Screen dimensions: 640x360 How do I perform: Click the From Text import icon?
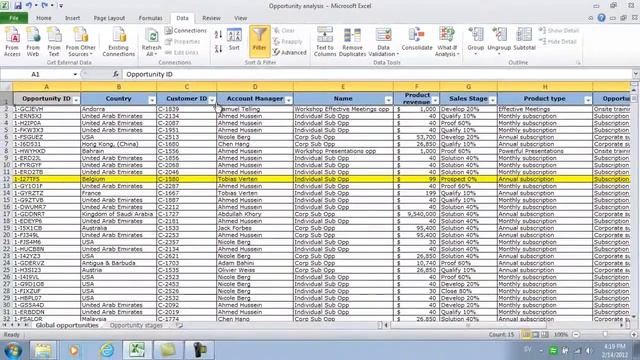[x=54, y=41]
